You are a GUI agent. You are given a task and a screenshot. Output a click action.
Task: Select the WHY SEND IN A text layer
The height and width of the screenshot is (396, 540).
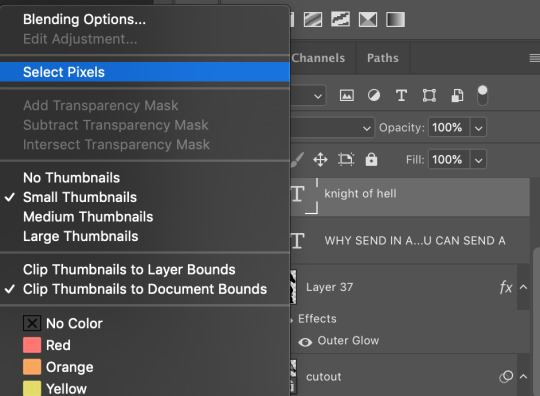coord(410,240)
